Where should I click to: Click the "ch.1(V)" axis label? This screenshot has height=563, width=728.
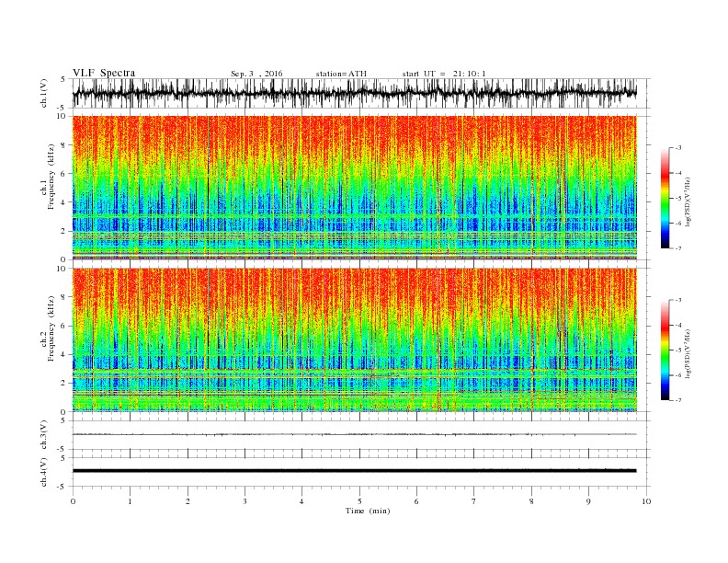tap(44, 93)
